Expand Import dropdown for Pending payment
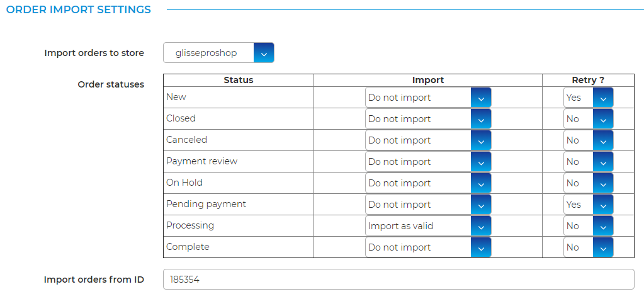The image size is (644, 294). 428,205
